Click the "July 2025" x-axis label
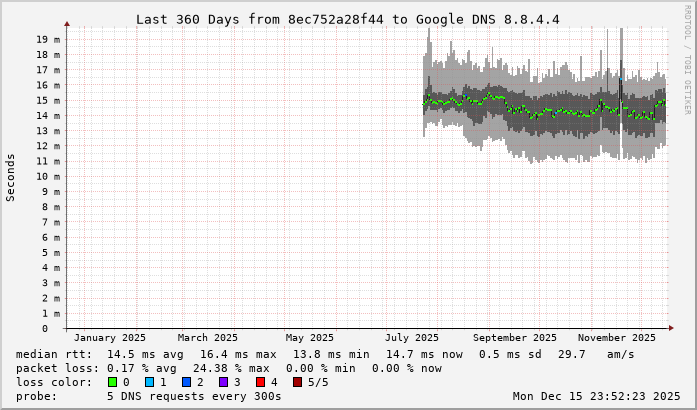This screenshot has width=697, height=410. [x=412, y=338]
